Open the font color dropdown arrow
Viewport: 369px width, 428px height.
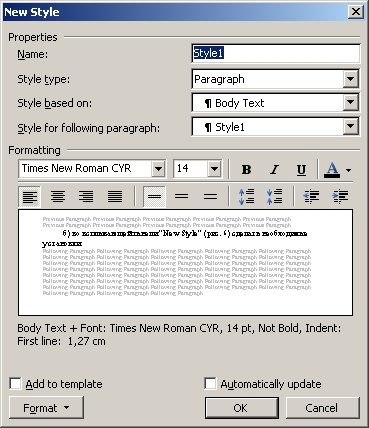click(348, 170)
